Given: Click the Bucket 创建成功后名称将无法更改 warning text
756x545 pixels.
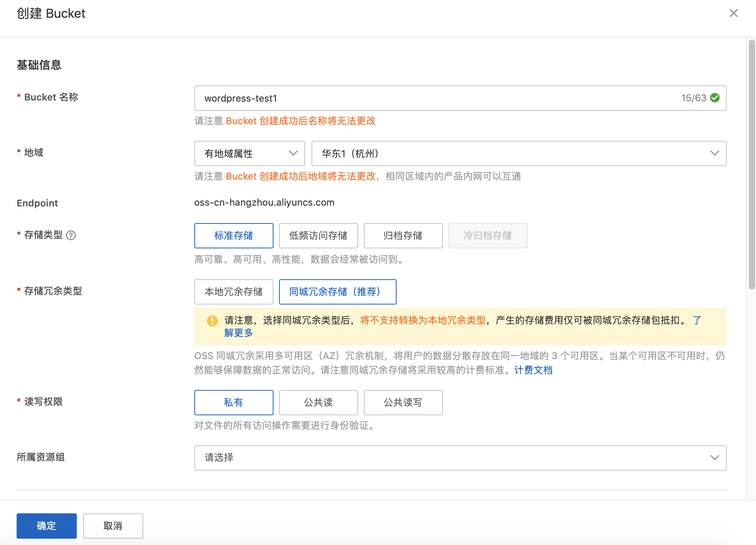Looking at the screenshot, I should pyautogui.click(x=300, y=121).
